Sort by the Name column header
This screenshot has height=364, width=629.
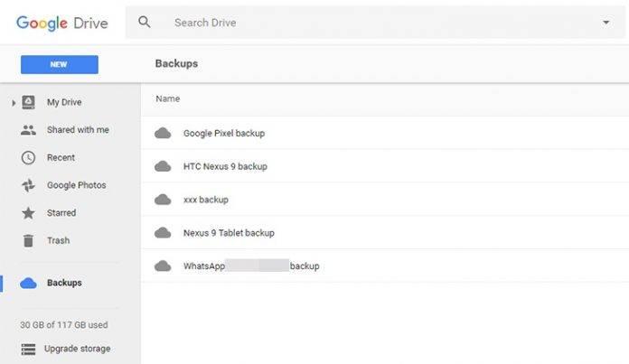tap(168, 98)
